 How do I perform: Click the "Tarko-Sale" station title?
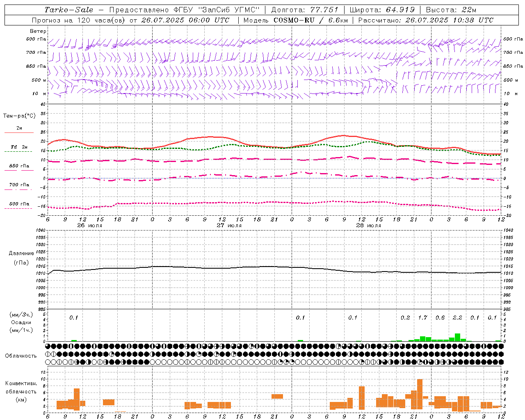(x=68, y=10)
